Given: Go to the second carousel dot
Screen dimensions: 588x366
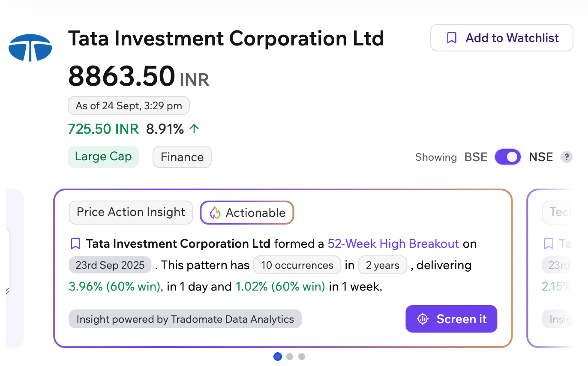Looking at the screenshot, I should coord(290,356).
